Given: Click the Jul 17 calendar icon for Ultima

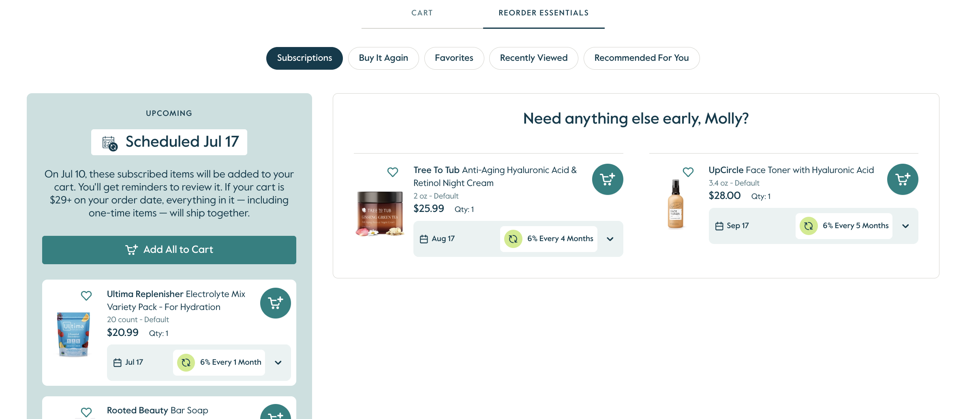Looking at the screenshot, I should (x=118, y=363).
